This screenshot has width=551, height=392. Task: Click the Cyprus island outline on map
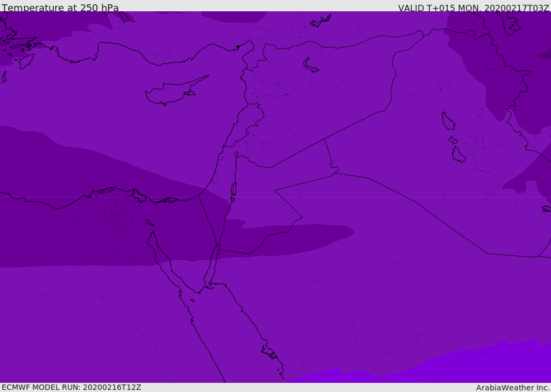tap(176, 91)
